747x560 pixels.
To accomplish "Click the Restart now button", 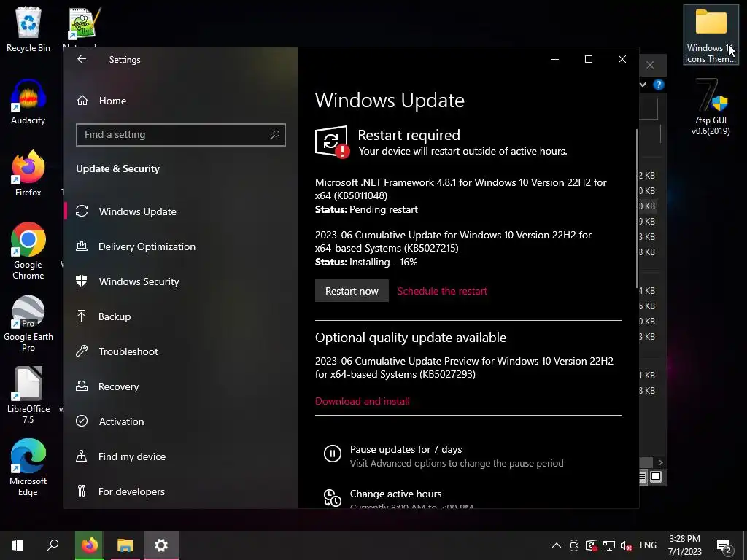I will click(x=352, y=291).
